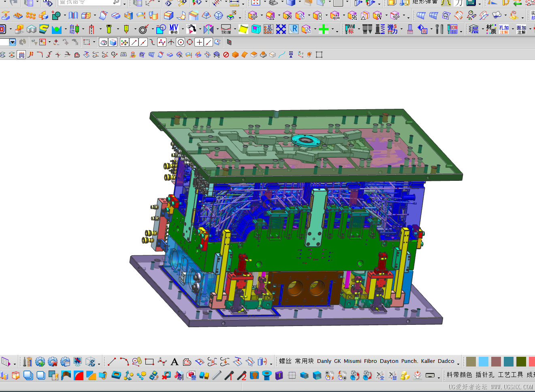
Task: Open the Dayton parts menu
Action: (x=389, y=361)
